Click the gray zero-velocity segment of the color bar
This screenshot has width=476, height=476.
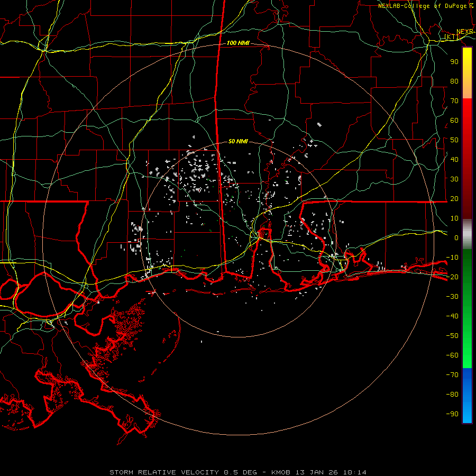point(467,234)
